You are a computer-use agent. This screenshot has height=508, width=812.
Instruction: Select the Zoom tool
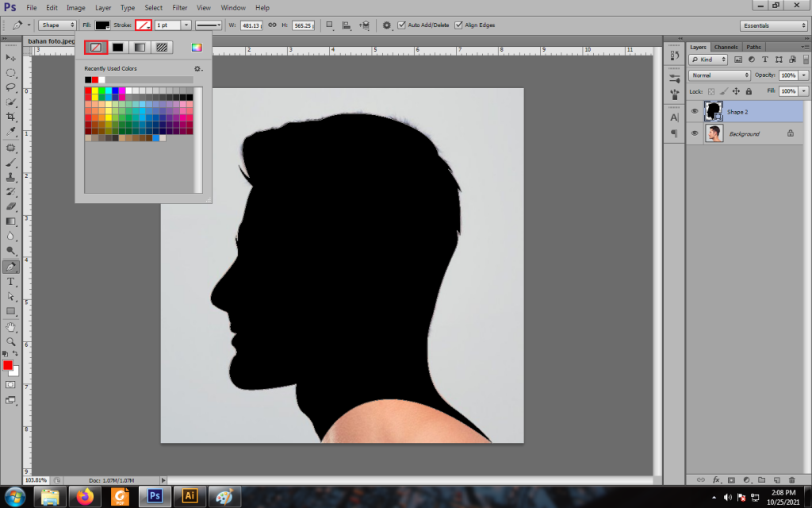11,341
